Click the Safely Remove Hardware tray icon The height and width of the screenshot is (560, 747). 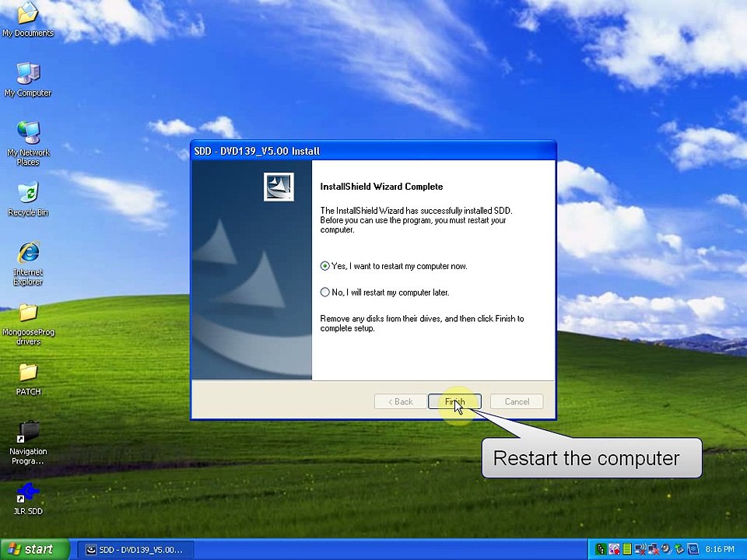tap(679, 549)
